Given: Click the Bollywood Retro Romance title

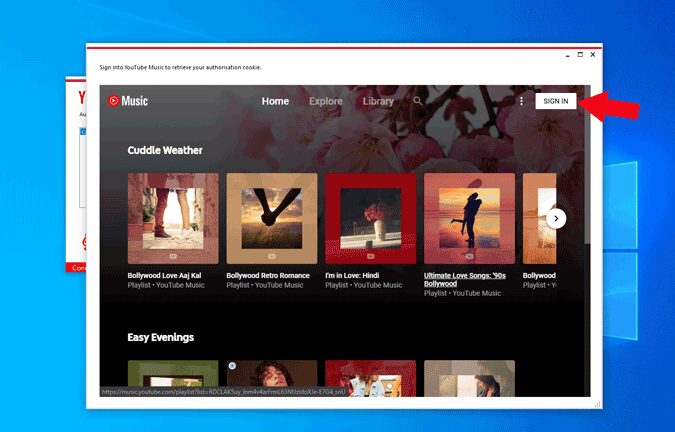Looking at the screenshot, I should 268,275.
